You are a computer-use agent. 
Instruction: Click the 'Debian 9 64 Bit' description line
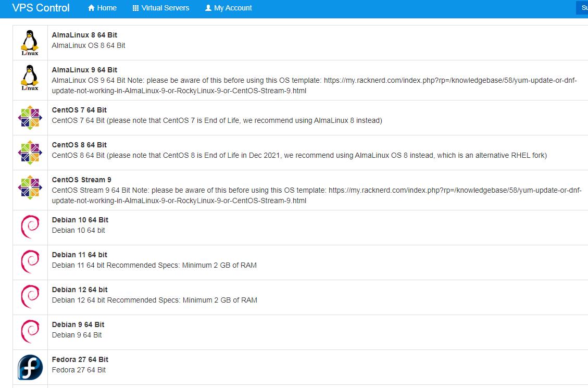pos(77,335)
